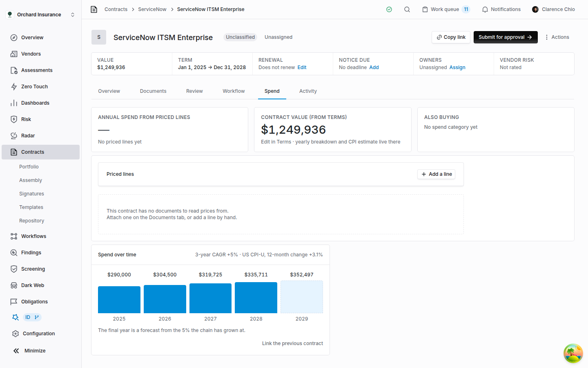This screenshot has height=368, width=588.
Task: Open the search magnifier in top bar
Action: tap(407, 9)
